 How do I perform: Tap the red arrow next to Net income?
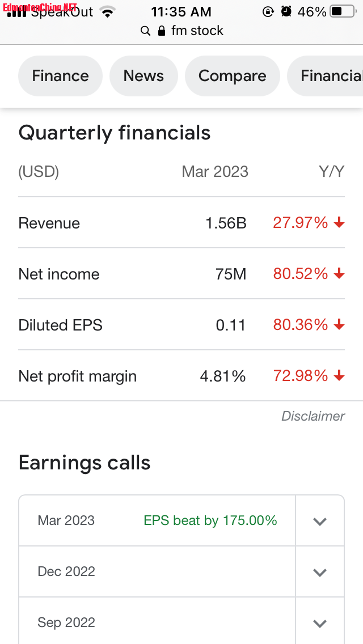[339, 274]
